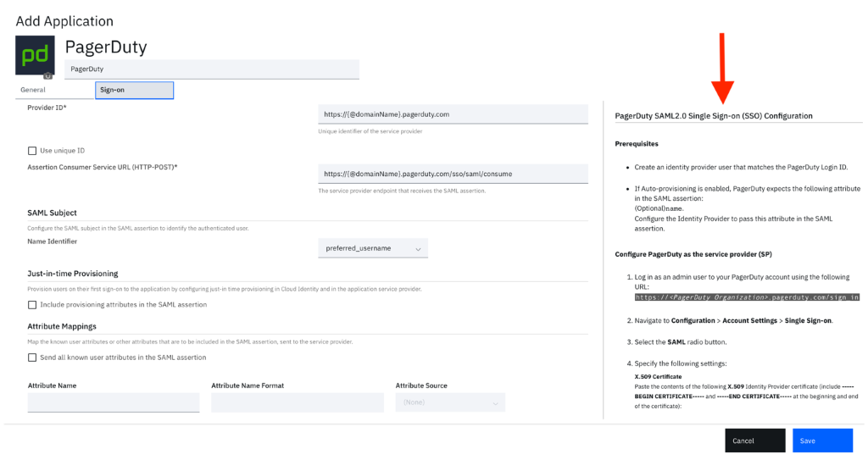Viewport: 868px width, 460px height.
Task: Click the camera icon on the logo
Action: (48, 76)
